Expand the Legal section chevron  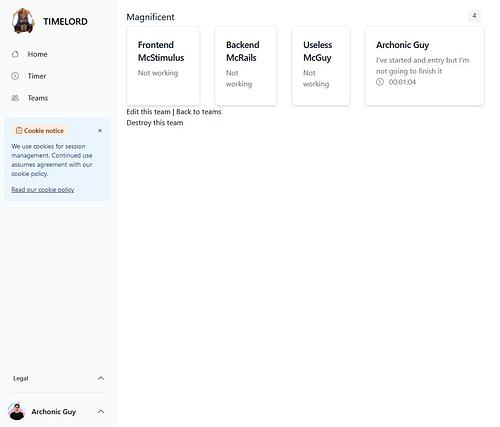(x=101, y=378)
